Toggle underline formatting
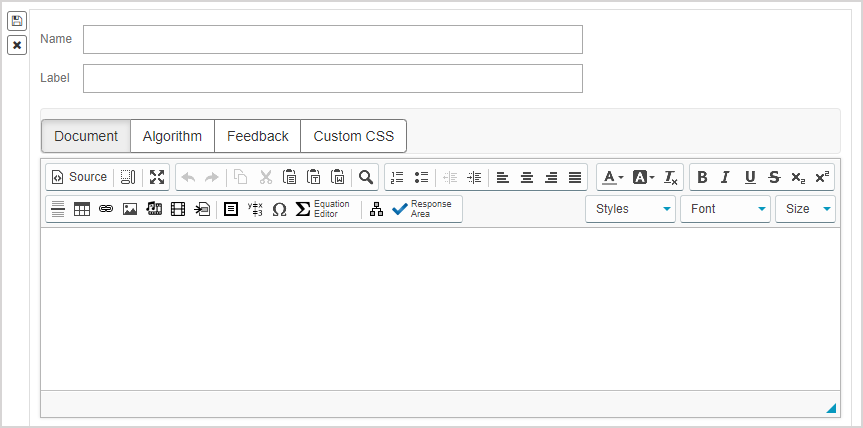Viewport: 863px width, 428px height. pos(750,177)
